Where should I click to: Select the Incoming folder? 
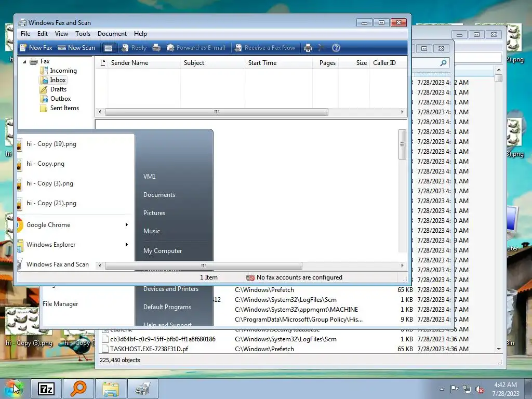pyautogui.click(x=63, y=71)
